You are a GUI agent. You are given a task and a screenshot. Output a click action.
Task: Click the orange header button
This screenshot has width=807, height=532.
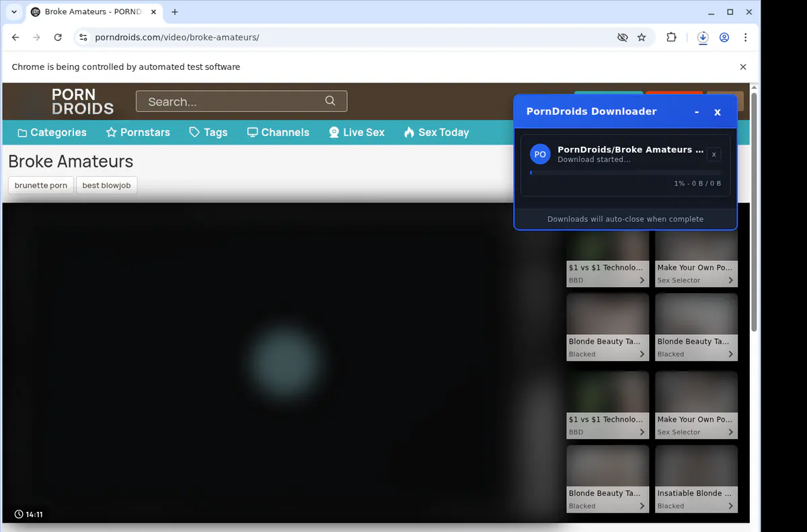674,93
